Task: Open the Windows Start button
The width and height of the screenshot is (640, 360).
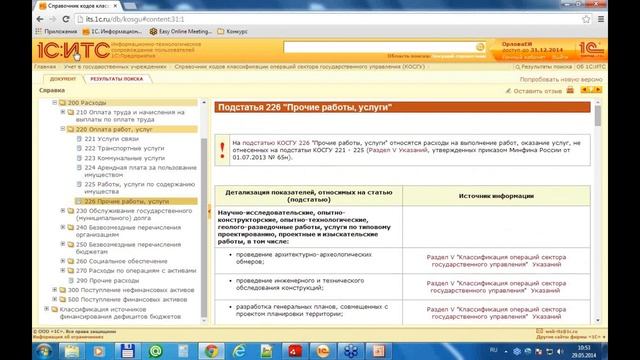Action: click(44, 351)
